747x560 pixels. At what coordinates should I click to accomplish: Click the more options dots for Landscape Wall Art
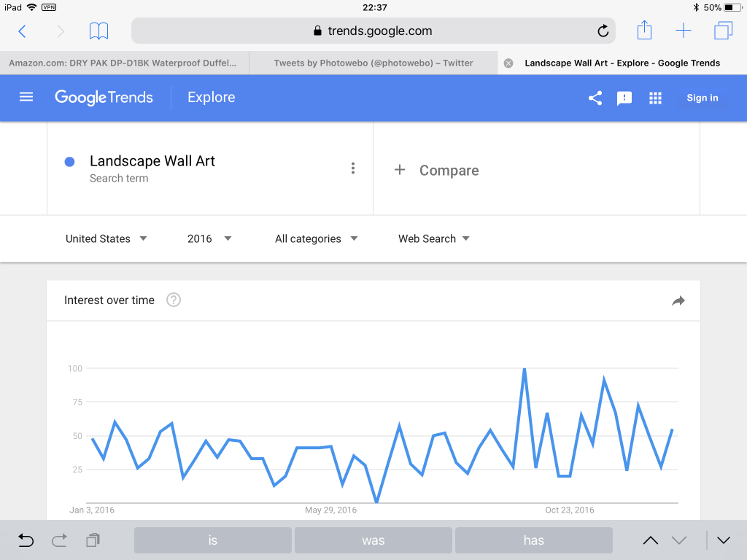tap(353, 168)
